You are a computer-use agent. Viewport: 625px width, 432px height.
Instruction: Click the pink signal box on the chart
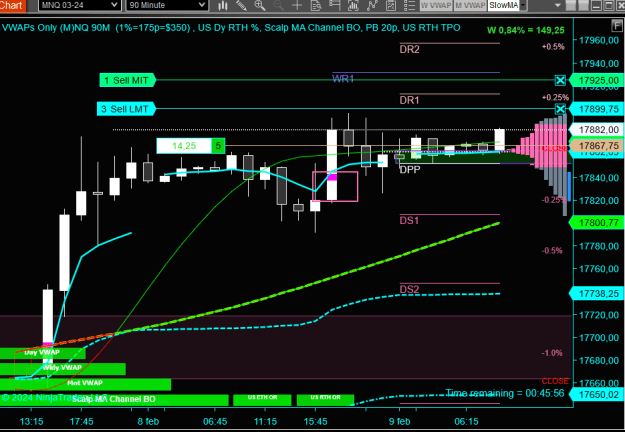click(x=335, y=187)
